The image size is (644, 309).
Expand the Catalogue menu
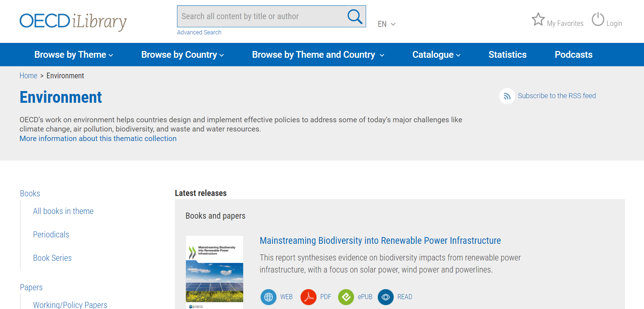(436, 55)
